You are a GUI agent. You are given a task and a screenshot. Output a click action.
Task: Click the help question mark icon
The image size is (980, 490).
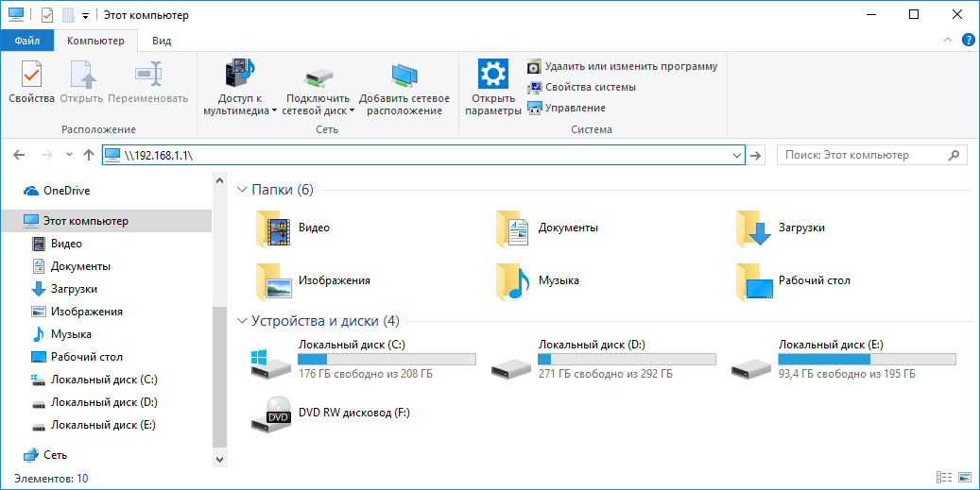[x=968, y=41]
